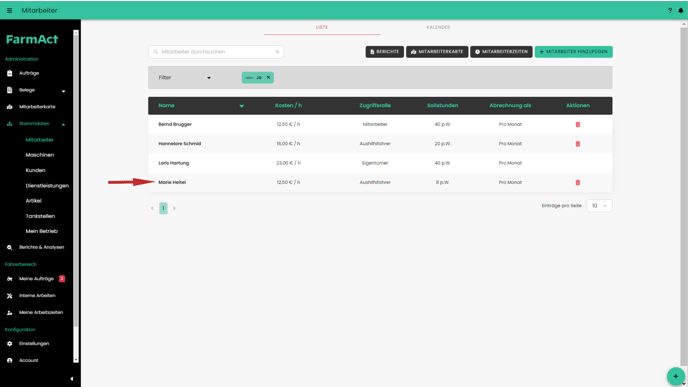
Task: Collapse the Stammdaten section arrow
Action: click(63, 124)
